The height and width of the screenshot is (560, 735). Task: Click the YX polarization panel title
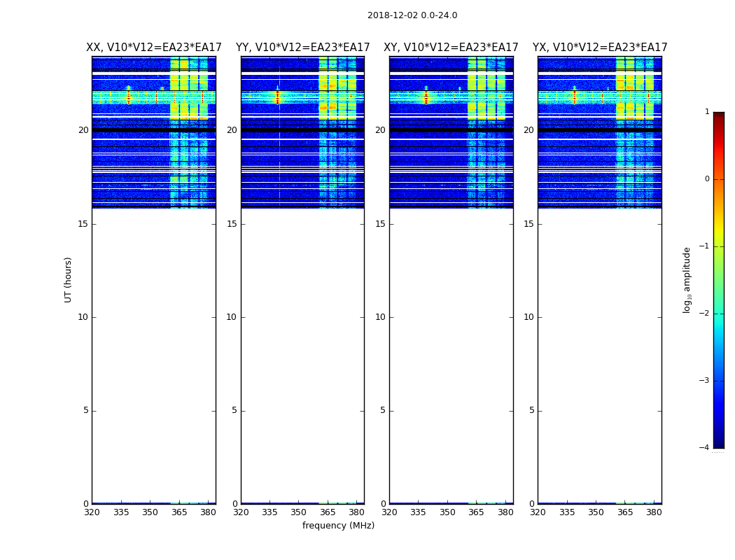click(600, 48)
